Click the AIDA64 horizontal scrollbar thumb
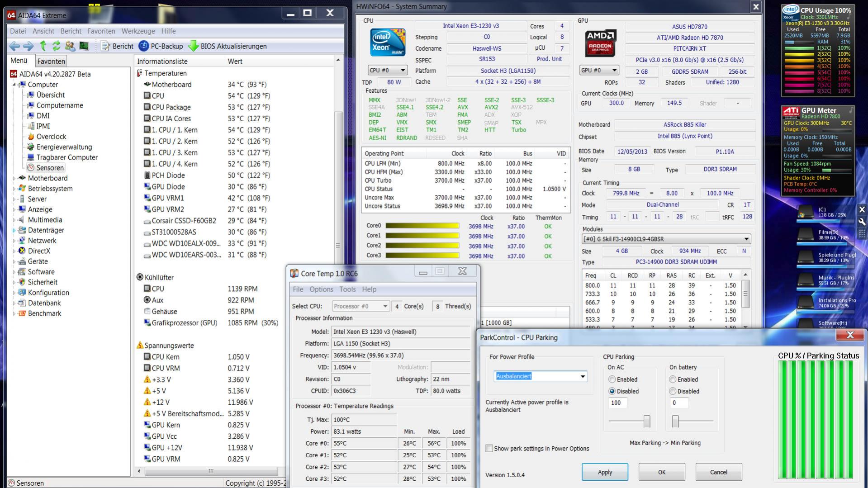Screen dimensions: 868x488 click(x=211, y=471)
